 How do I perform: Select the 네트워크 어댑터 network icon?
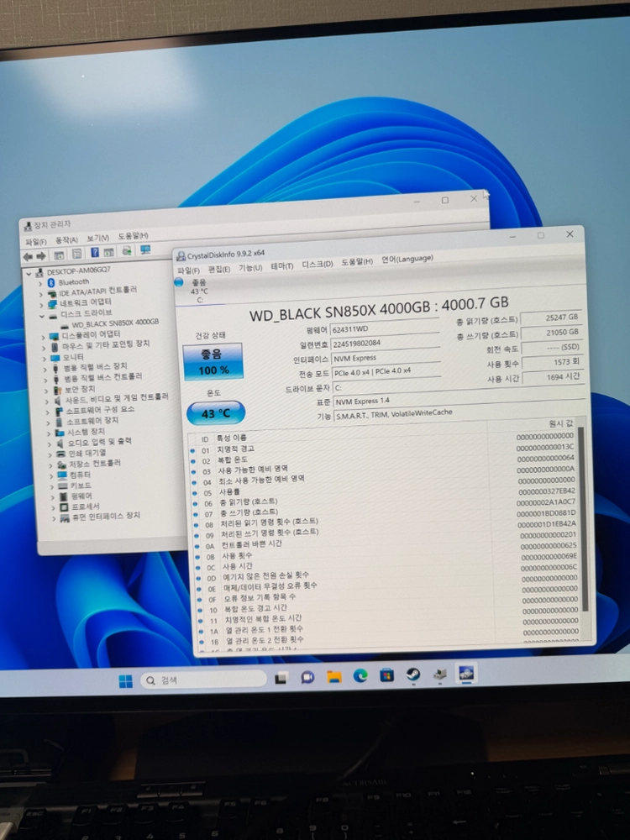point(52,304)
